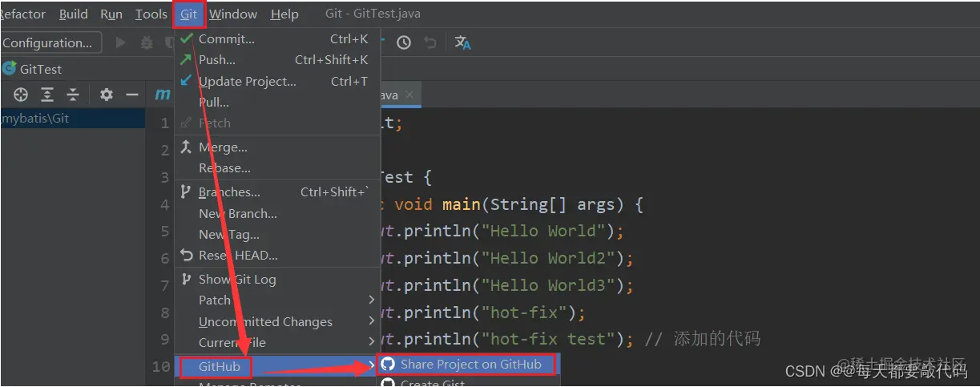Choose Pull... from the Git menu
This screenshot has width=980, height=387.
point(276,102)
